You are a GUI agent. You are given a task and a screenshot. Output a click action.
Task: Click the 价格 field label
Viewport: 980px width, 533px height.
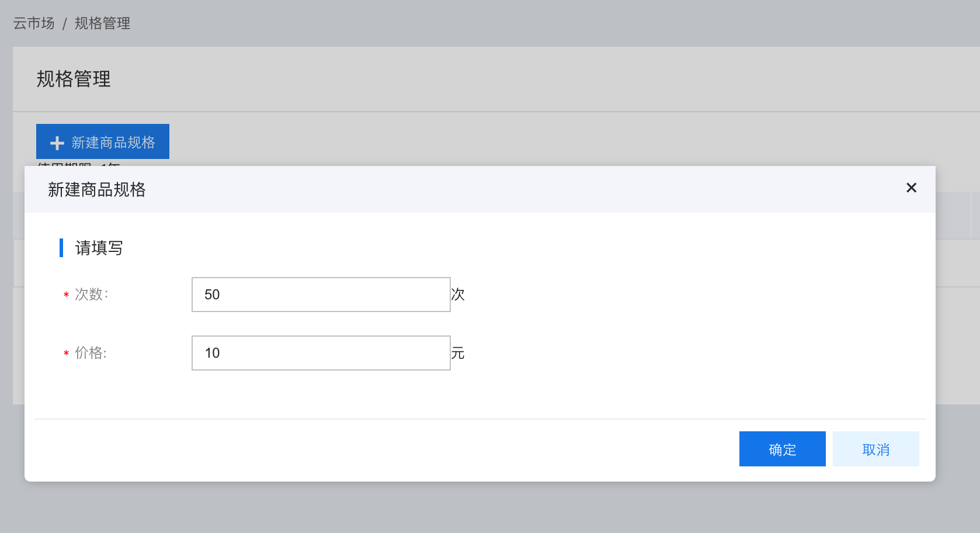click(91, 353)
